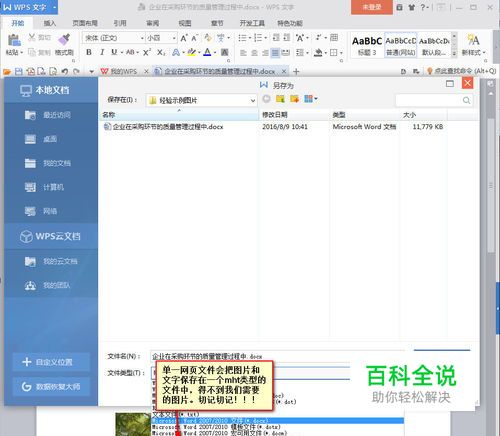Click the open folder quick access icon
Viewport: 500px width, 436px height.
click(x=7, y=71)
